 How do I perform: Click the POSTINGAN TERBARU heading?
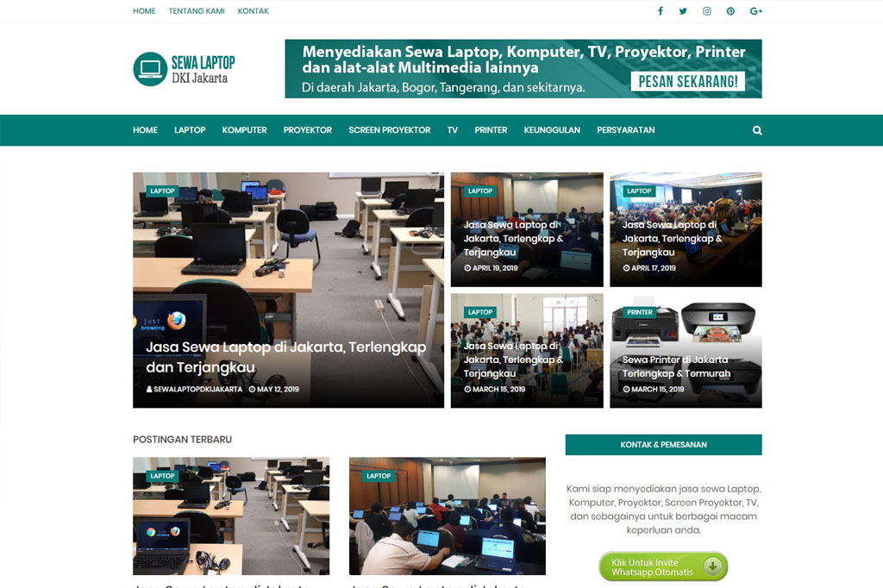click(x=183, y=440)
